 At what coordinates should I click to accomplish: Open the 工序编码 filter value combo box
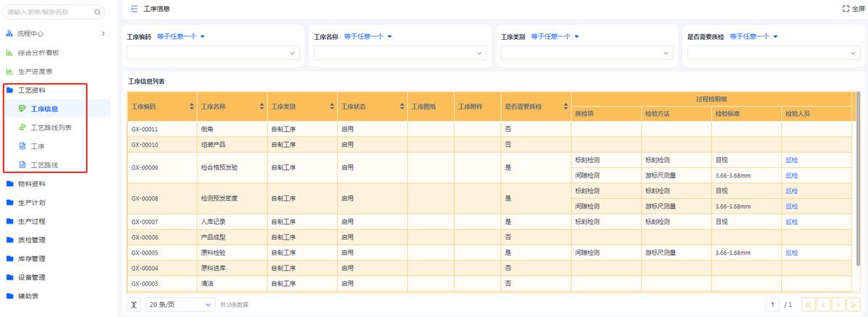tap(213, 53)
